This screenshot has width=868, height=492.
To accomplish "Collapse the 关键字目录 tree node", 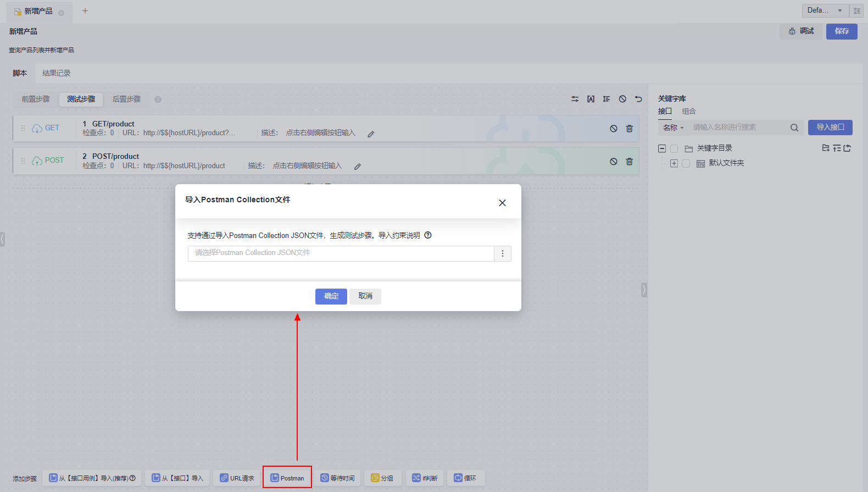I will (662, 148).
